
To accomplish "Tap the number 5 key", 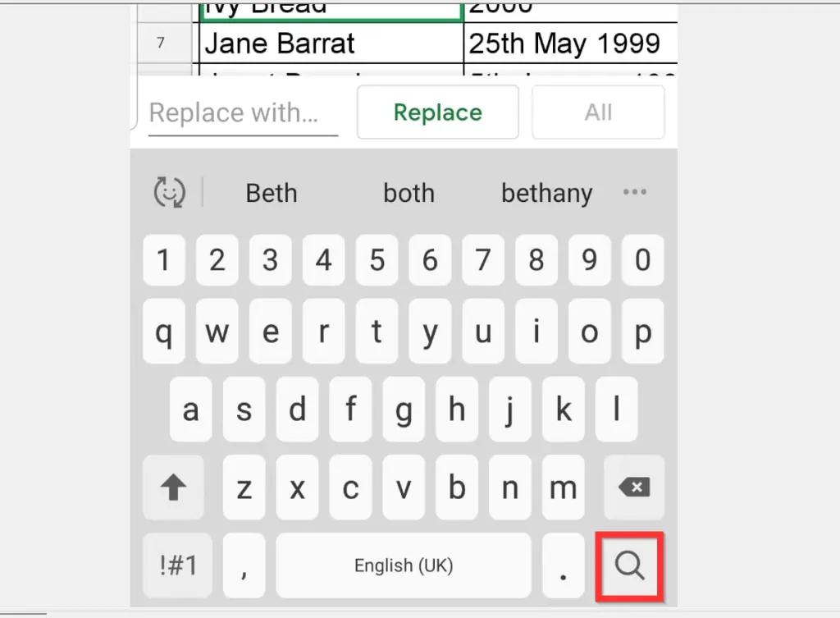I will [377, 260].
